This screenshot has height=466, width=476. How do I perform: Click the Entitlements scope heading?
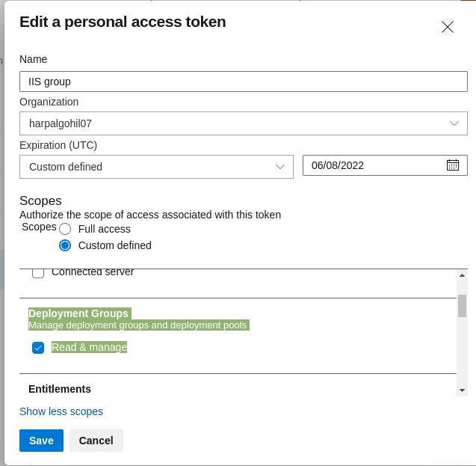click(x=60, y=389)
